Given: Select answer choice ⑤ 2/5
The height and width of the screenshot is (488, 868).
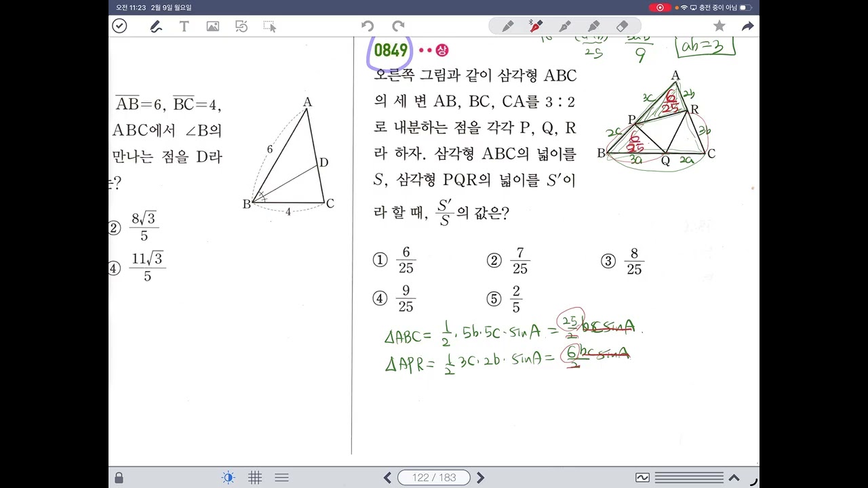Looking at the screenshot, I should tap(505, 299).
